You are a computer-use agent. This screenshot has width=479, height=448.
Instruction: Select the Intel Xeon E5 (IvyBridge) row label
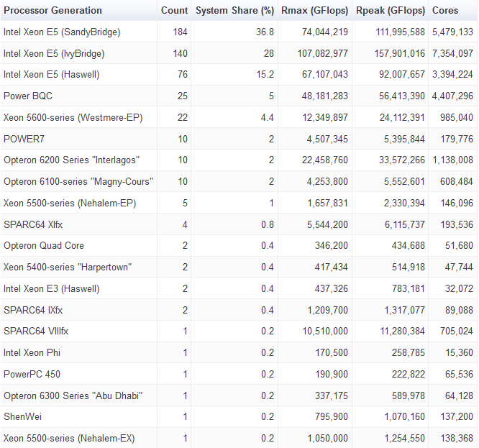pyautogui.click(x=54, y=54)
